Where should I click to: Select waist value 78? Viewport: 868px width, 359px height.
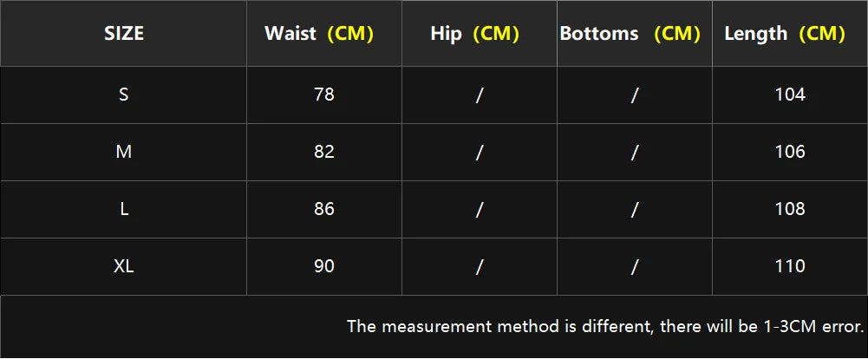click(x=323, y=95)
